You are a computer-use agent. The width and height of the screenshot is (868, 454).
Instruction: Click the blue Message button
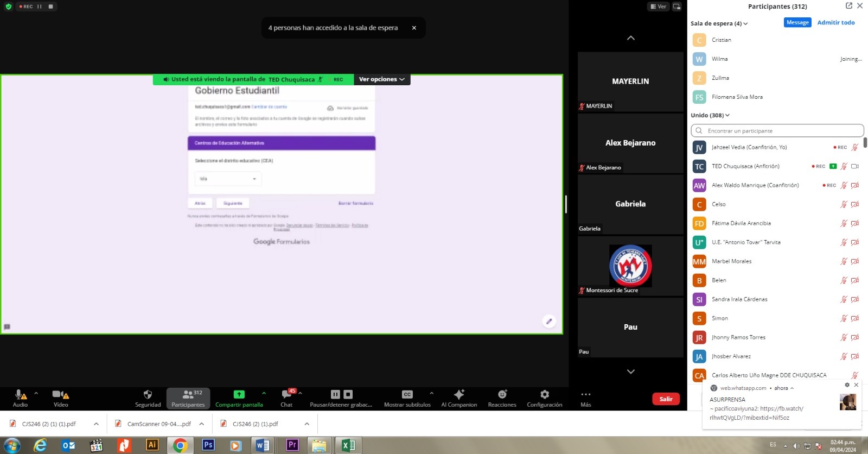coord(797,22)
